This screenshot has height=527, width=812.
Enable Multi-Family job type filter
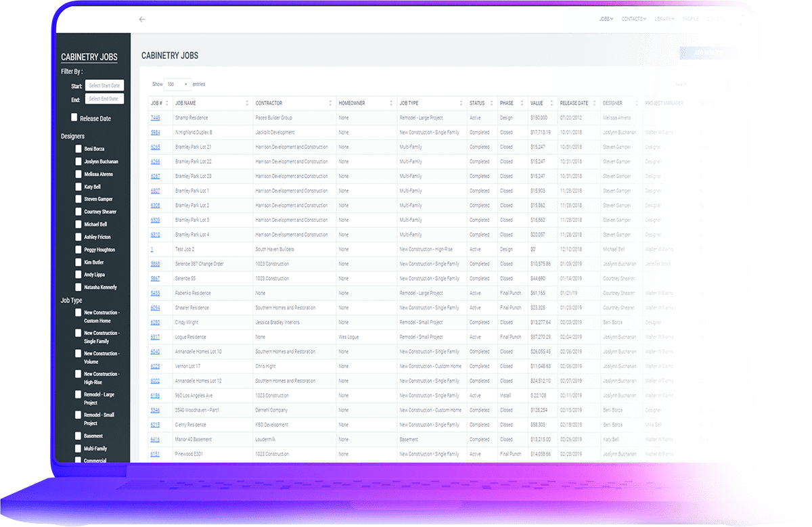point(78,448)
